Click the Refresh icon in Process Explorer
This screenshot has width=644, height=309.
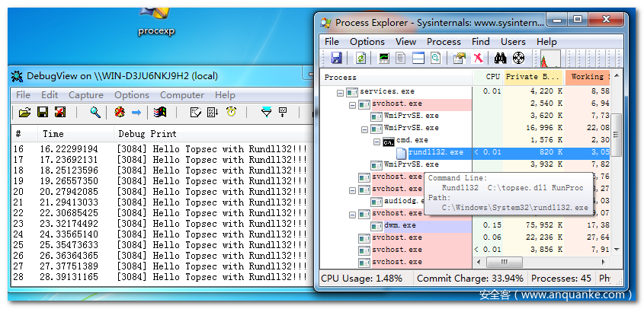click(360, 58)
